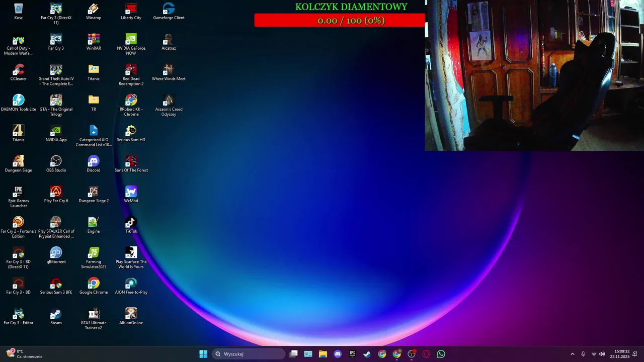Open RRoberciKK Chrome profile shortcut
This screenshot has width=644, height=362.
[x=131, y=106]
